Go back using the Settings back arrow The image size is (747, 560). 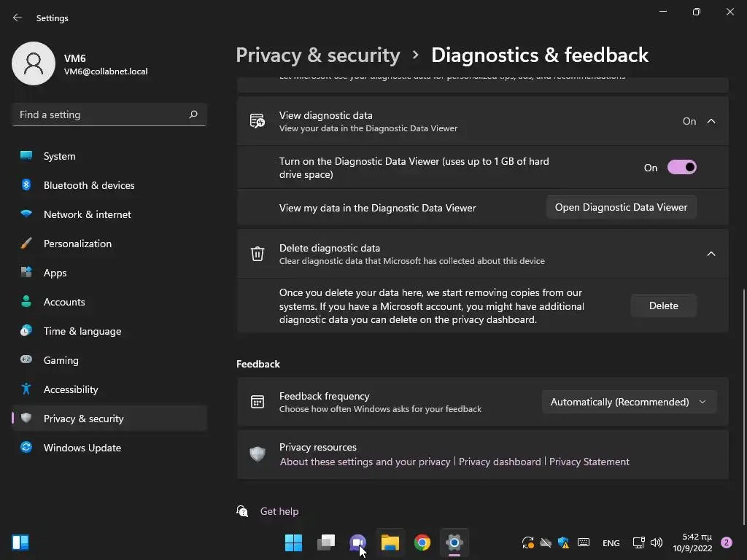click(x=18, y=17)
